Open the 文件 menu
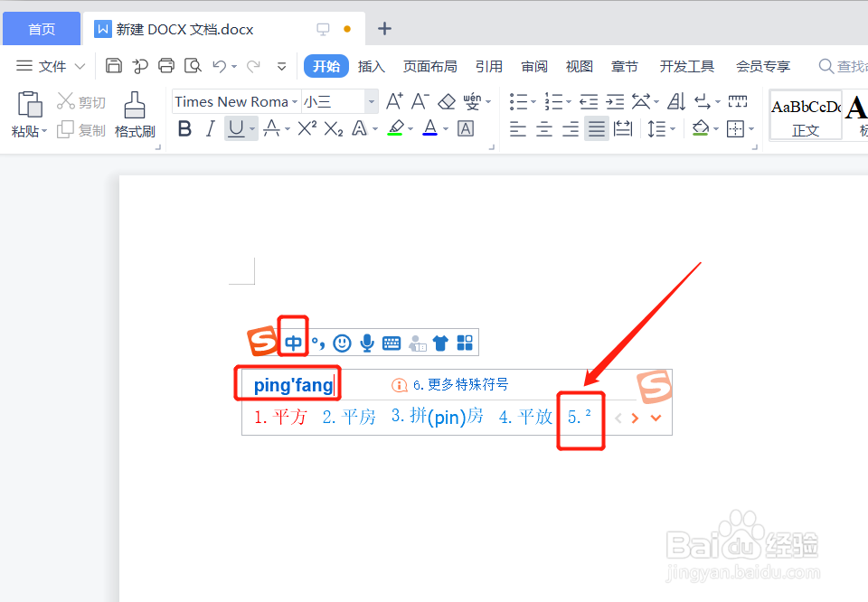The image size is (868, 602). (51, 66)
